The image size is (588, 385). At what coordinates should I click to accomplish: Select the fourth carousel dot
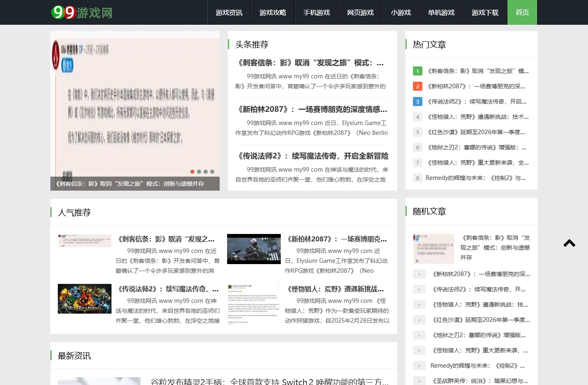(x=212, y=172)
